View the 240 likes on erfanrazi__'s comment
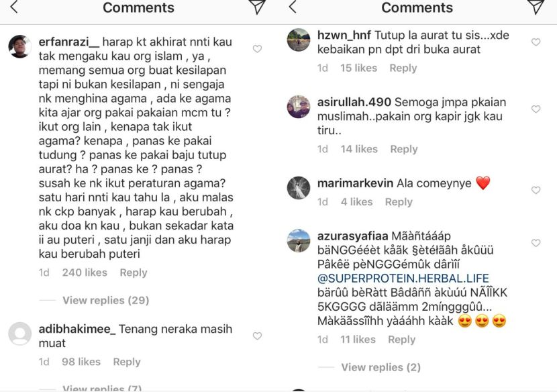This screenshot has height=392, width=557. pos(85,273)
